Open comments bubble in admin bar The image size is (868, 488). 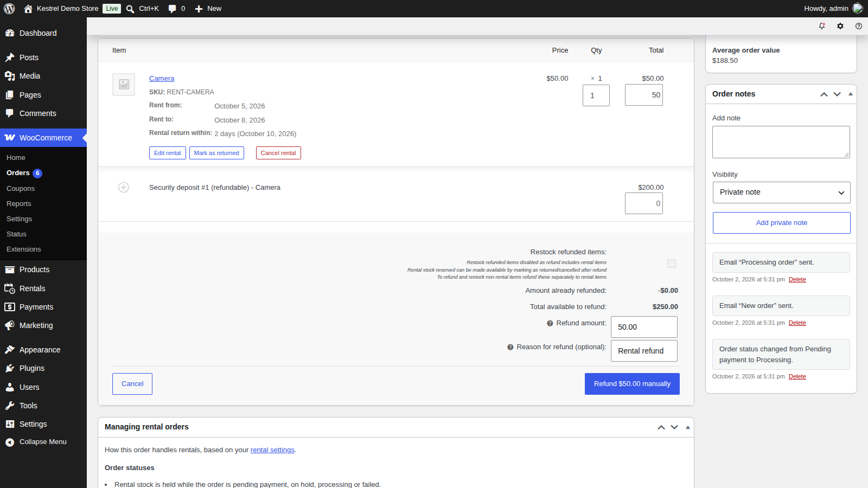(172, 9)
